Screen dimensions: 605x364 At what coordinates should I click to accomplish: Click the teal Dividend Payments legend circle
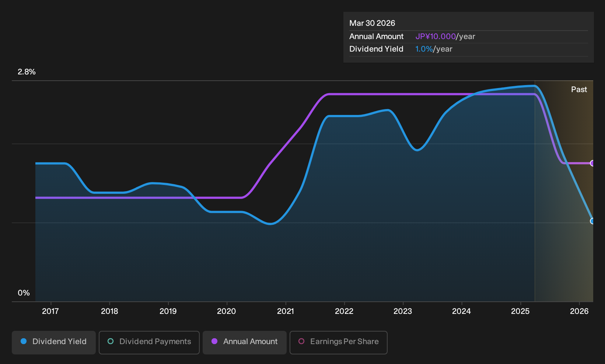(111, 341)
